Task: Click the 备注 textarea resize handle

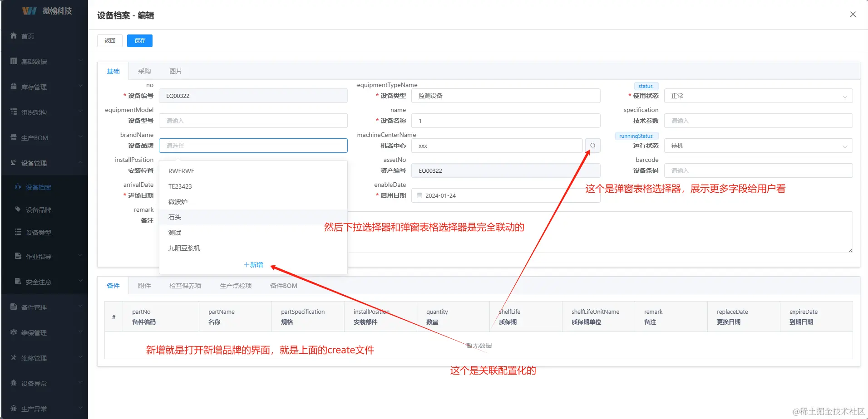Action: pos(850,250)
